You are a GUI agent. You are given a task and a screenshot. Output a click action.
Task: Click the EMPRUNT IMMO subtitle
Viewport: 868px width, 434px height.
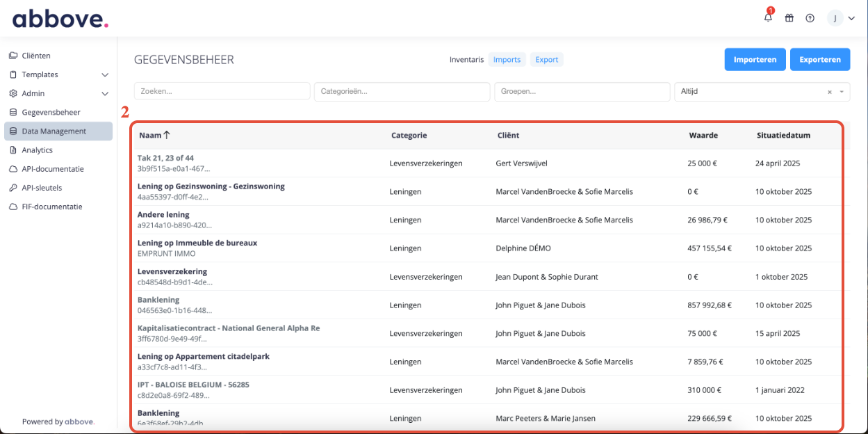click(167, 254)
